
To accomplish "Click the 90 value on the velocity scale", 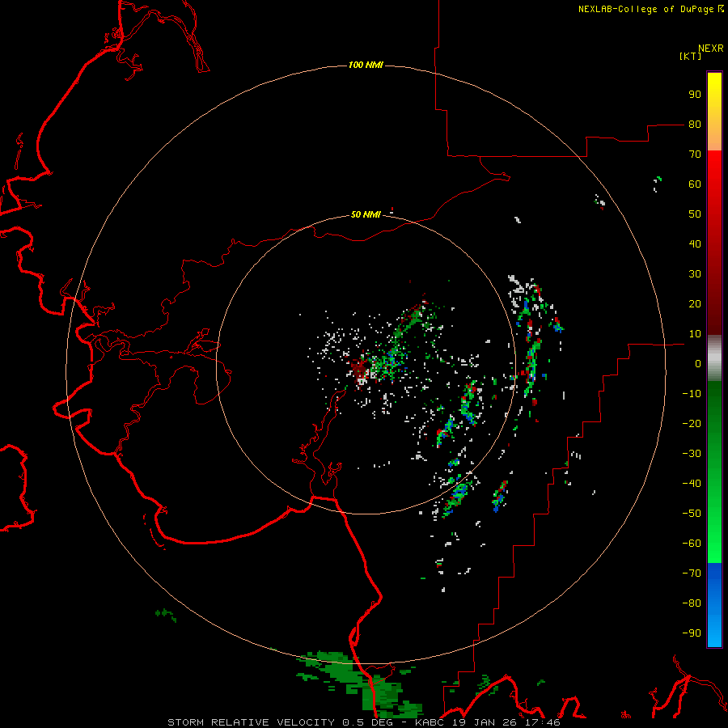I will pyautogui.click(x=695, y=95).
